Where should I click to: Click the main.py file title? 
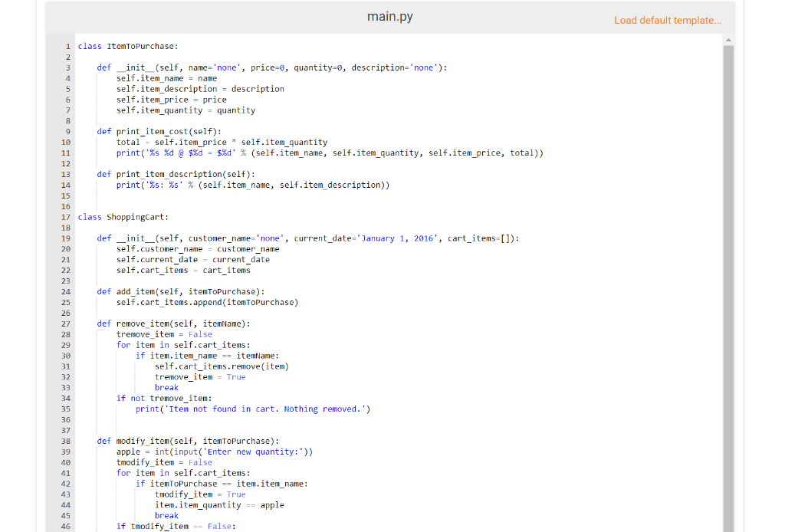(390, 17)
